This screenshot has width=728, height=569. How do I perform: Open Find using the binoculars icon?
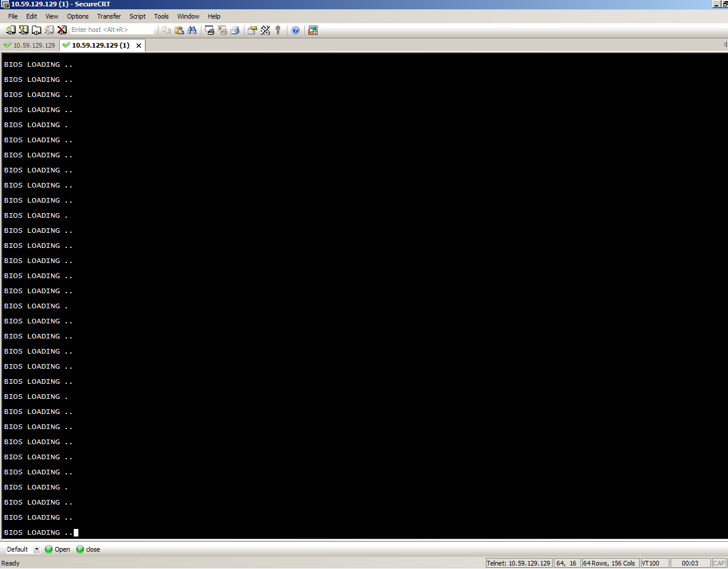point(192,30)
